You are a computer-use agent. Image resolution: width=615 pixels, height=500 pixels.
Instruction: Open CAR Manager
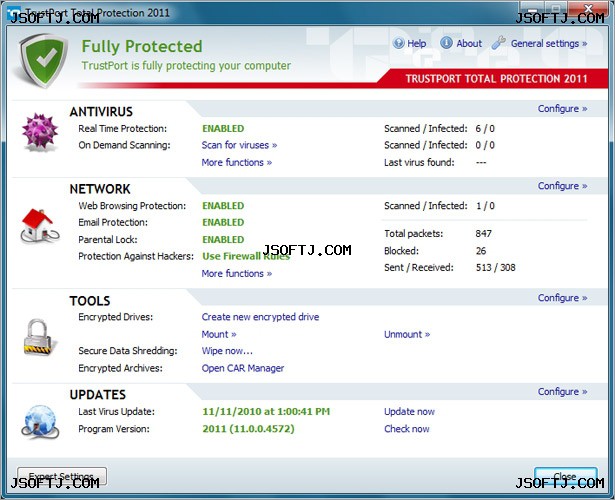pyautogui.click(x=243, y=368)
